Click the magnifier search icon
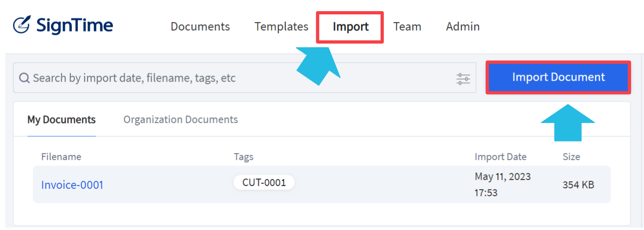644x230 pixels. [x=25, y=78]
